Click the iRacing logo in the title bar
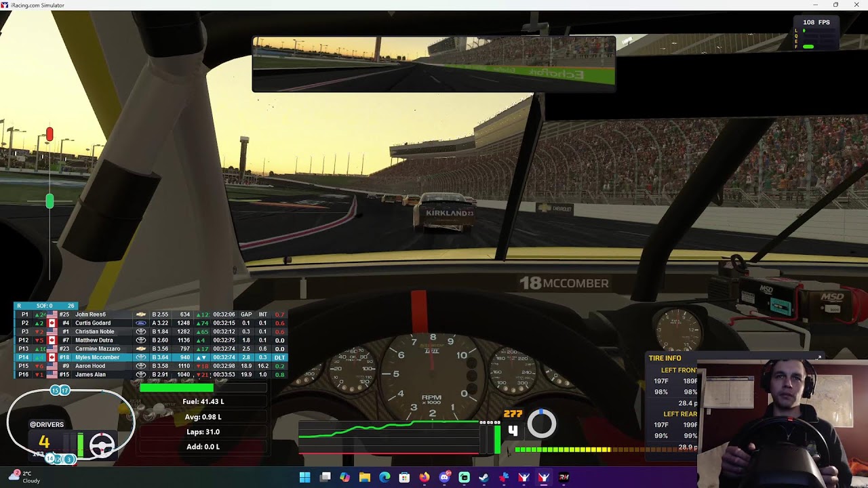Screen dimensions: 868x488 tap(5, 5)
